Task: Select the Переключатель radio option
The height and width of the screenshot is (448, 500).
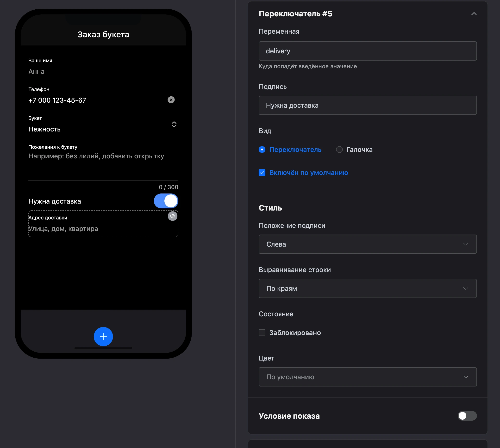Action: click(262, 150)
